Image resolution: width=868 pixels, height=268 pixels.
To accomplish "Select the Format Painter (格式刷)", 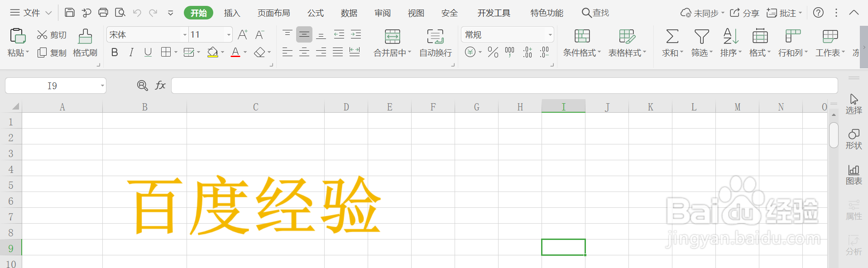I will (x=85, y=43).
